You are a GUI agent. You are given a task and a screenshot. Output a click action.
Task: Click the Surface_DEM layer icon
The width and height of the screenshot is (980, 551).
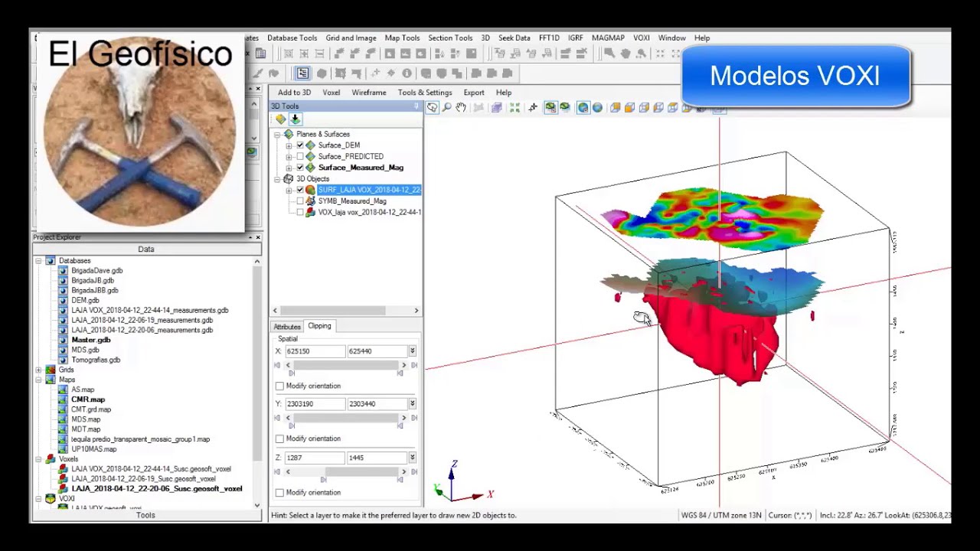point(310,145)
